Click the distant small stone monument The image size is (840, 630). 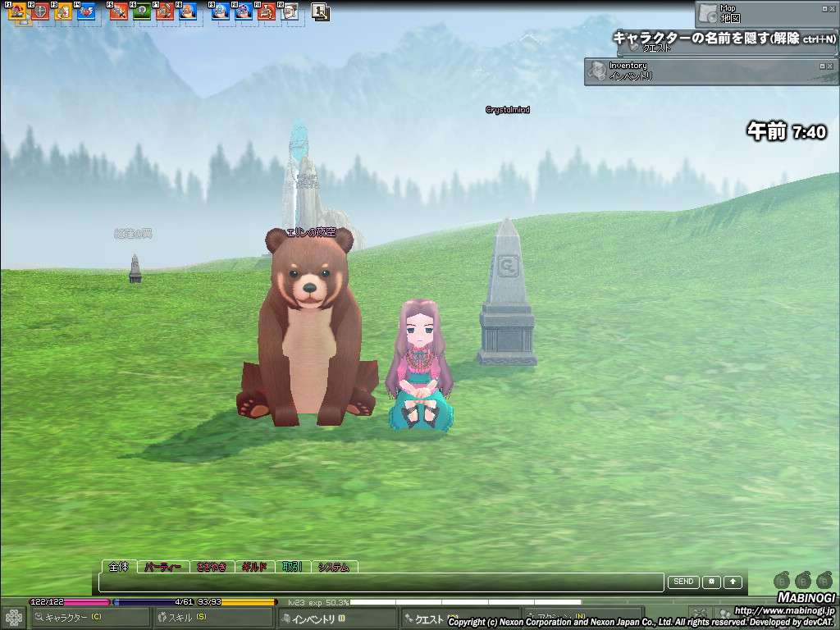(x=135, y=269)
